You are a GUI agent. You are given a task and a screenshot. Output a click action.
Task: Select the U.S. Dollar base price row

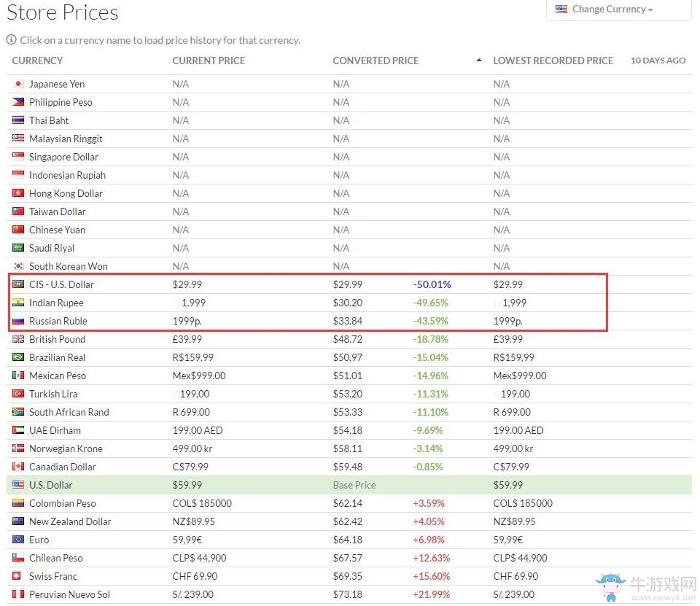click(51, 485)
